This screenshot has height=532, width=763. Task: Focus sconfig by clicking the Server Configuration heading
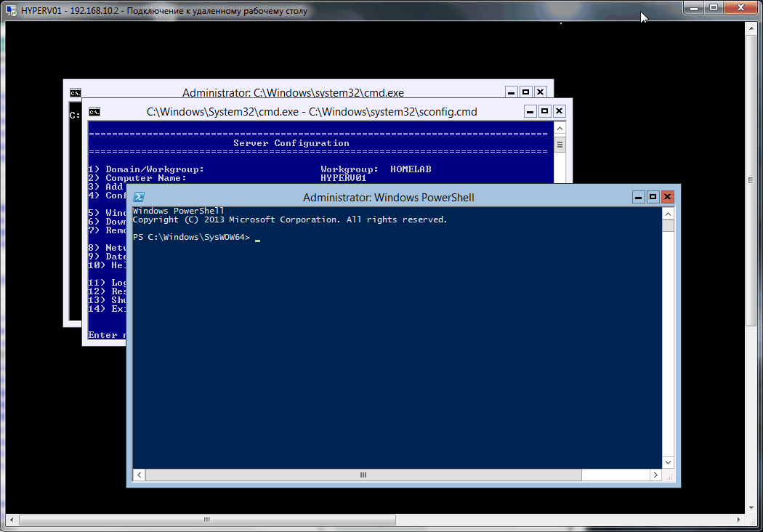tap(291, 143)
